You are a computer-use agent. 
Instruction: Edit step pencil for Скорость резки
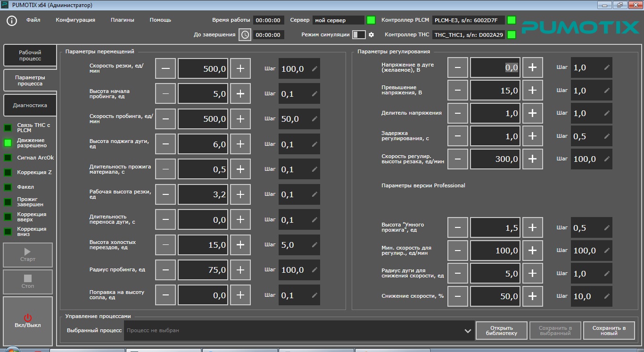click(314, 69)
